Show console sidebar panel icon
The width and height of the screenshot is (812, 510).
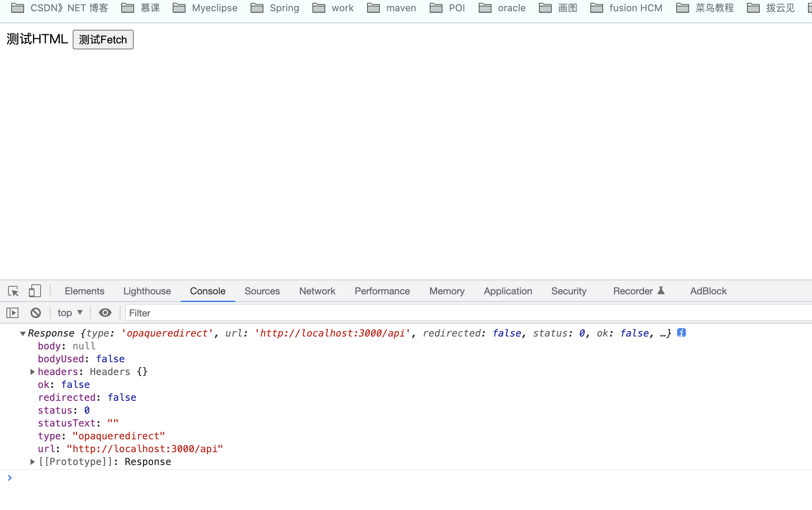12,313
